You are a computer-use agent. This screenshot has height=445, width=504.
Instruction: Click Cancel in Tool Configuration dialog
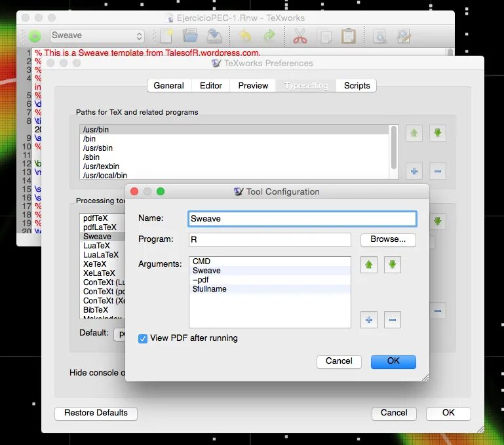(x=339, y=361)
